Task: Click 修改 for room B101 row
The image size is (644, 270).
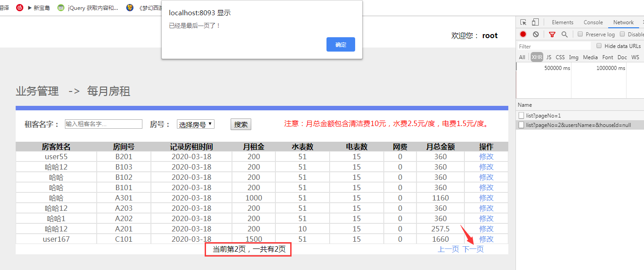Action: pyautogui.click(x=486, y=187)
